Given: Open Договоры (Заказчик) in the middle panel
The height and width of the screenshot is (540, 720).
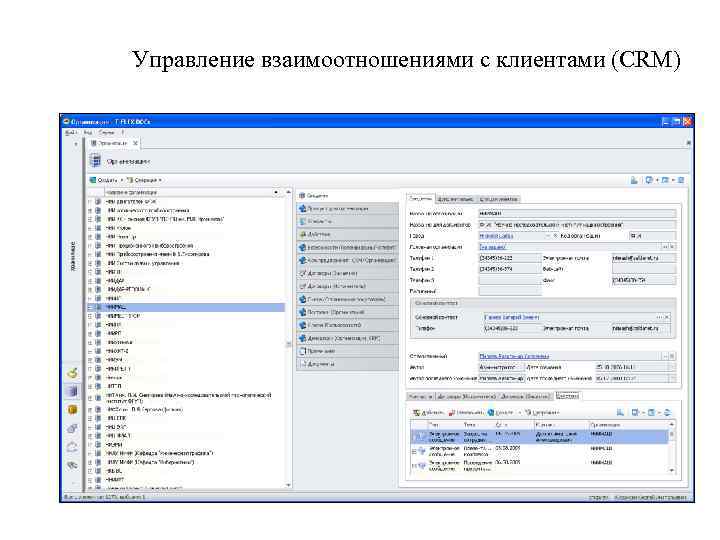Looking at the screenshot, I should click(x=348, y=273).
